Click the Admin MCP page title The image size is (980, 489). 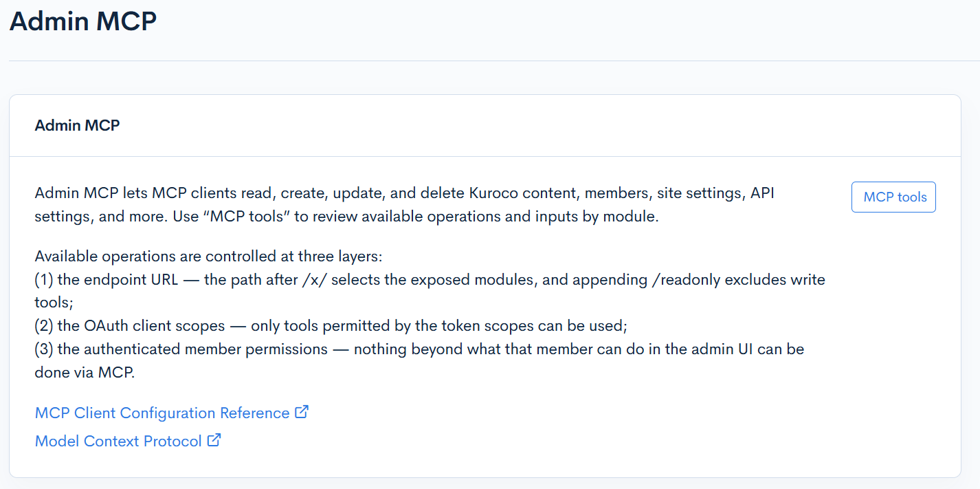(x=83, y=21)
